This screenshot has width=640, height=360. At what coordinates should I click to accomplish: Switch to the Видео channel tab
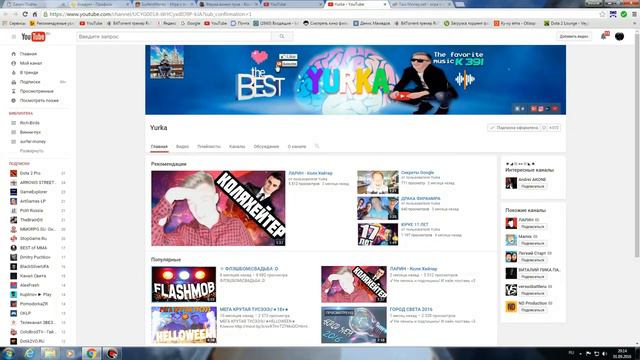click(x=182, y=146)
